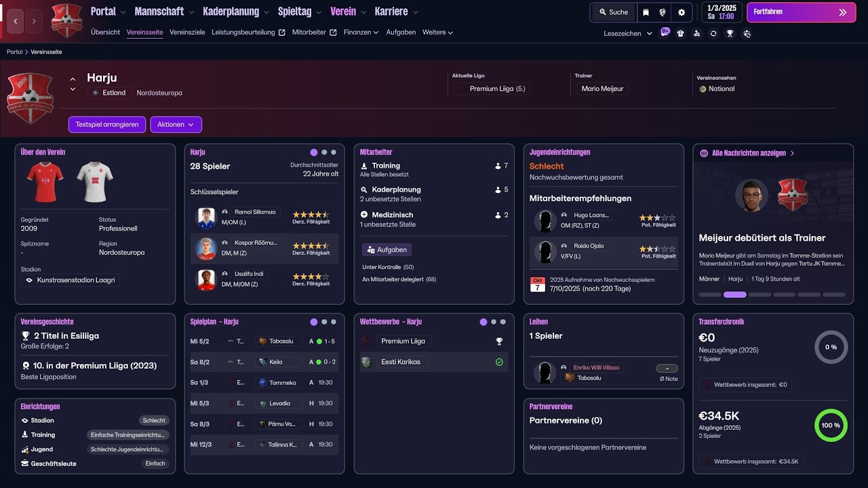This screenshot has width=868, height=488.
Task: Select first news carousel indicator
Action: 710,295
